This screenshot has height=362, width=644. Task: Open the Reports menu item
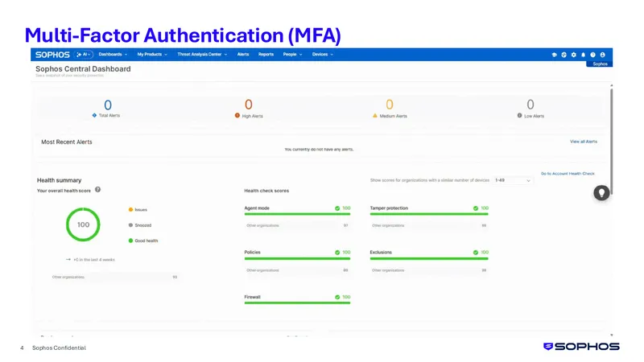pyautogui.click(x=266, y=54)
